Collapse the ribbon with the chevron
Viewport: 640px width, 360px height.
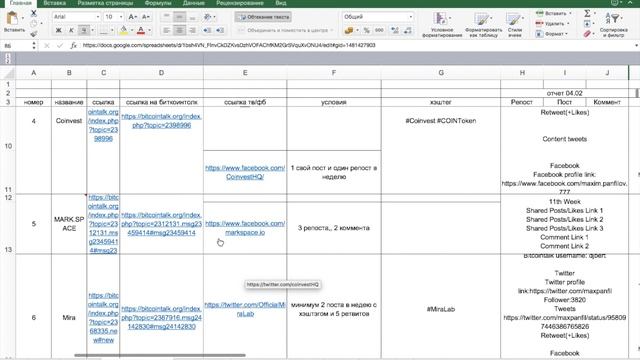pos(631,3)
